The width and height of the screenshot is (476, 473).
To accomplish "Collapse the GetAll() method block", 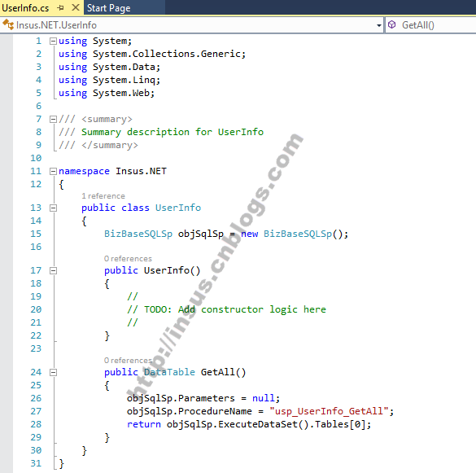I will click(x=53, y=372).
